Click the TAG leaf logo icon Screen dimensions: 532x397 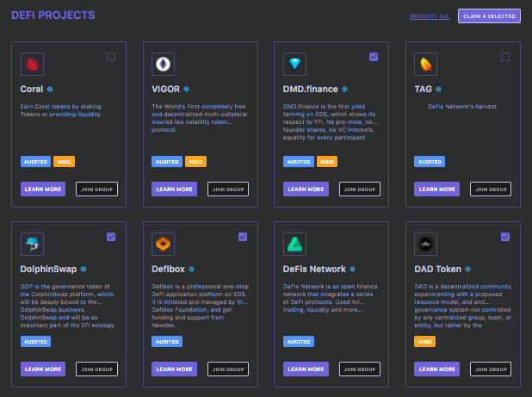426,64
